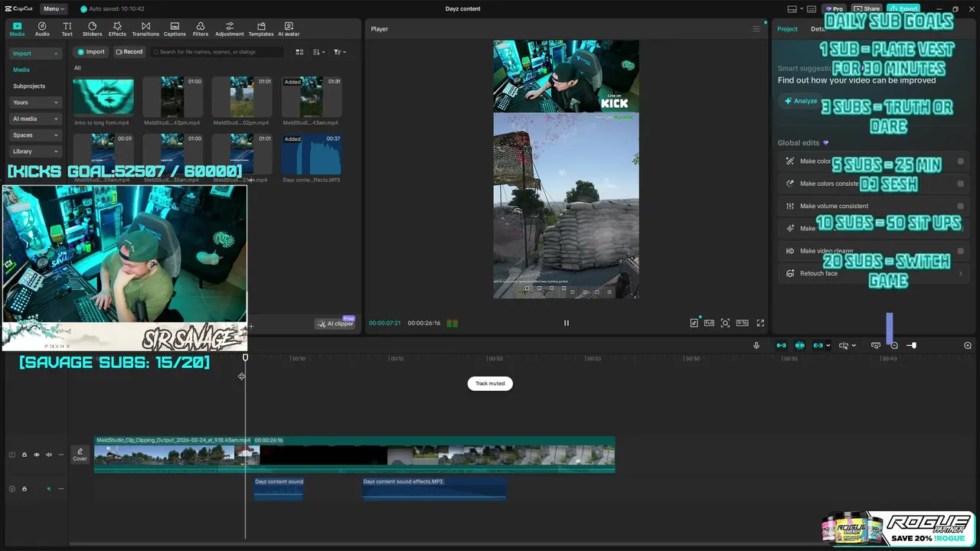This screenshot has width=980, height=551.
Task: Open the media sort dropdown
Action: click(x=319, y=52)
